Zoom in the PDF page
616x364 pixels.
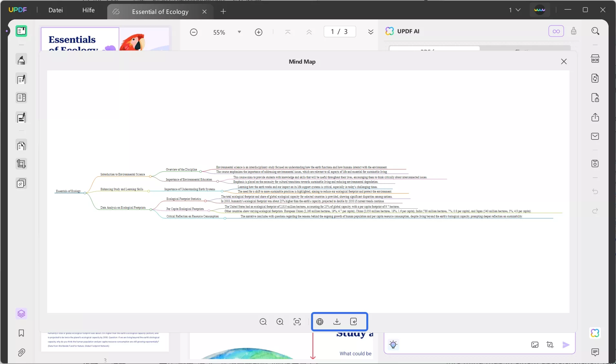click(258, 32)
